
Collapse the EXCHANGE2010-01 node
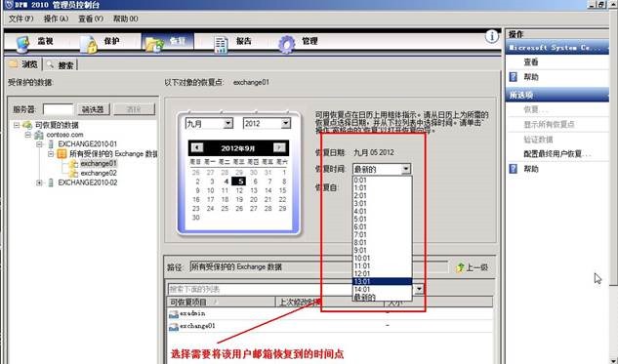click(x=39, y=144)
